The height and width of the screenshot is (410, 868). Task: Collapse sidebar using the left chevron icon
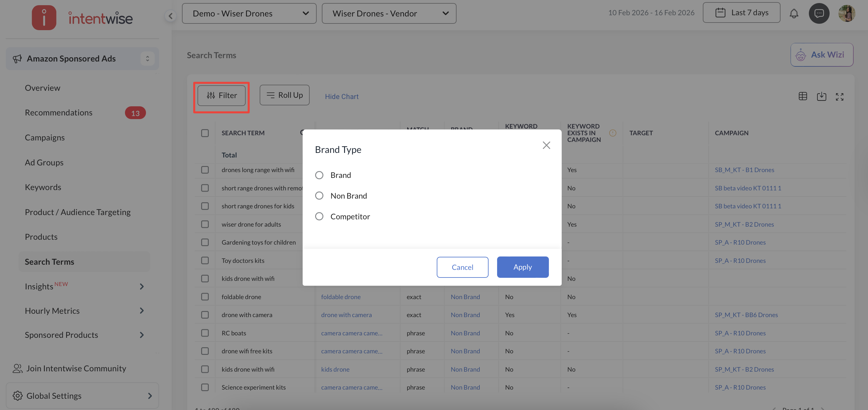[x=170, y=16]
